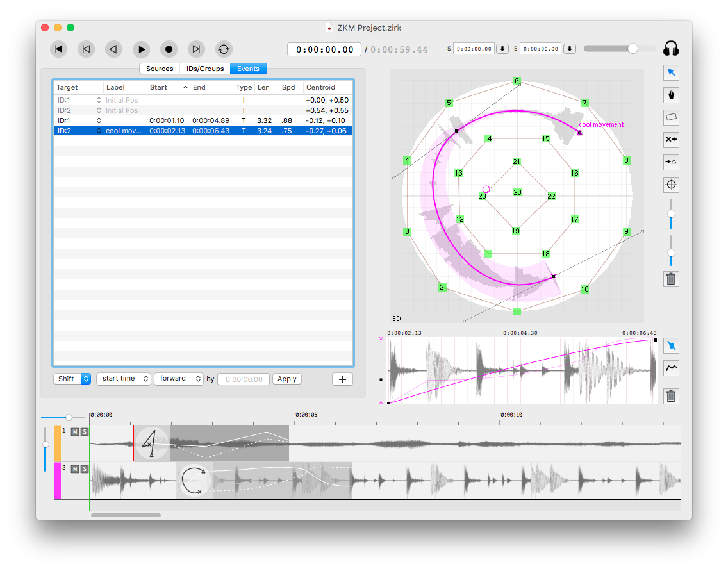Screen dimensions: 728x571
Task: Open the target stepper for ID:1 Initial Pos
Action: click(99, 100)
